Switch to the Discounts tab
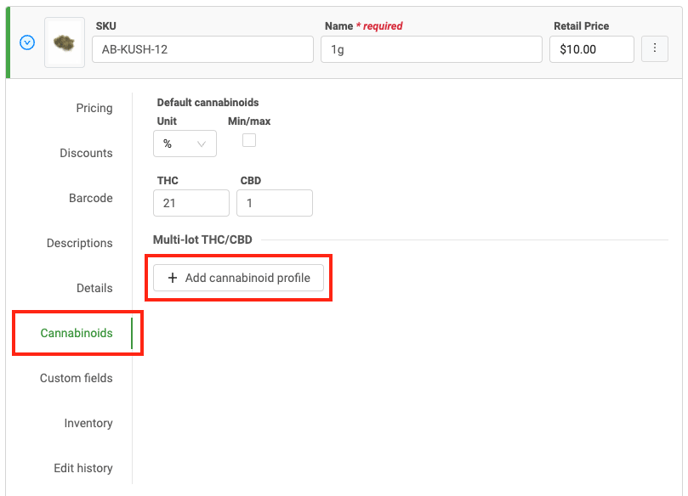Viewport: 688px width, 496px height. pos(86,153)
